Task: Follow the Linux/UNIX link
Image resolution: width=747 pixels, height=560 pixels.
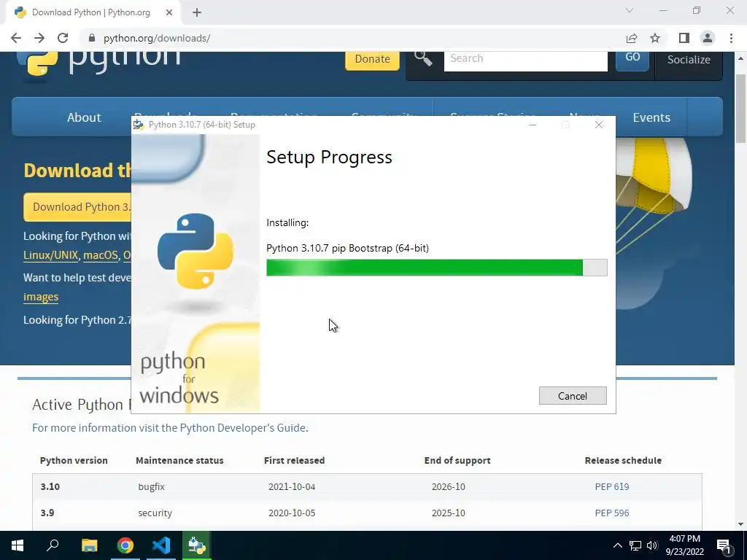Action: 50,255
